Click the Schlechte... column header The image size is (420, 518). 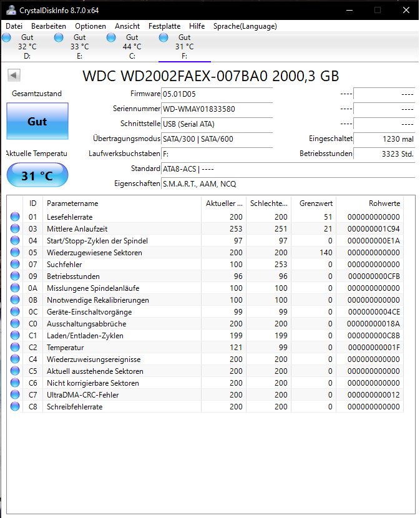[x=268, y=203]
